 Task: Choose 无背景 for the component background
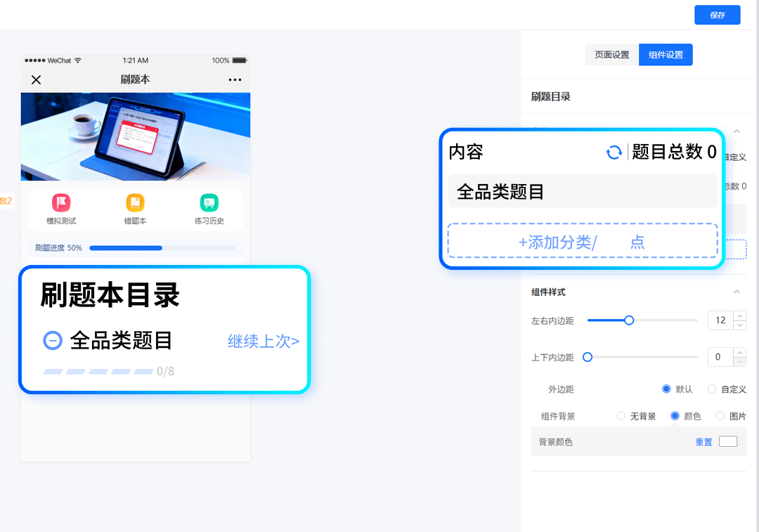coord(621,415)
